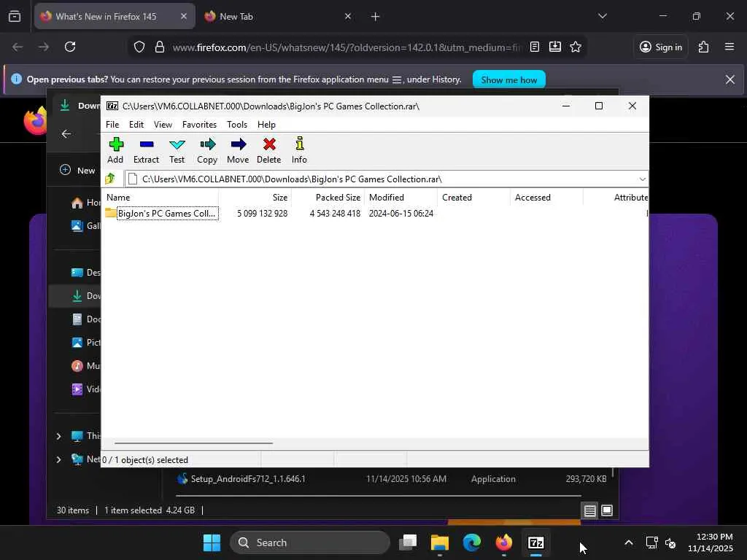This screenshot has height=560, width=747.
Task: Close the What's New in Firefox 145 tab
Action: [183, 16]
